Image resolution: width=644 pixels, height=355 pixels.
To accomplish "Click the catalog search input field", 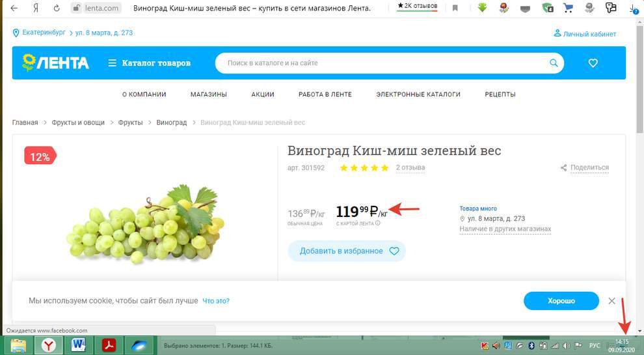I will coord(384,63).
